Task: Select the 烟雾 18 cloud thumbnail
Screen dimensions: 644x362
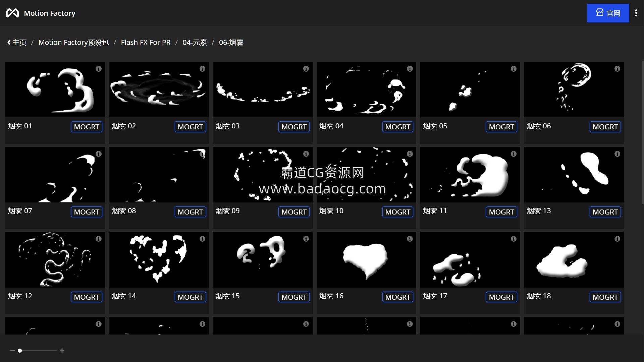Action: (574, 260)
